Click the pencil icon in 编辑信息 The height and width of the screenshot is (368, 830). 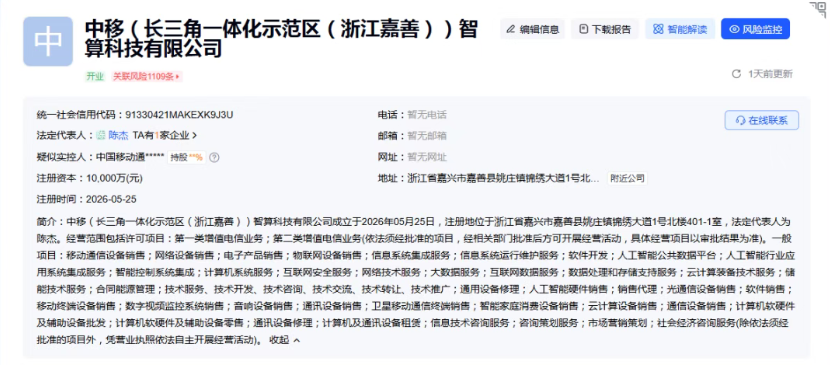[x=510, y=29]
